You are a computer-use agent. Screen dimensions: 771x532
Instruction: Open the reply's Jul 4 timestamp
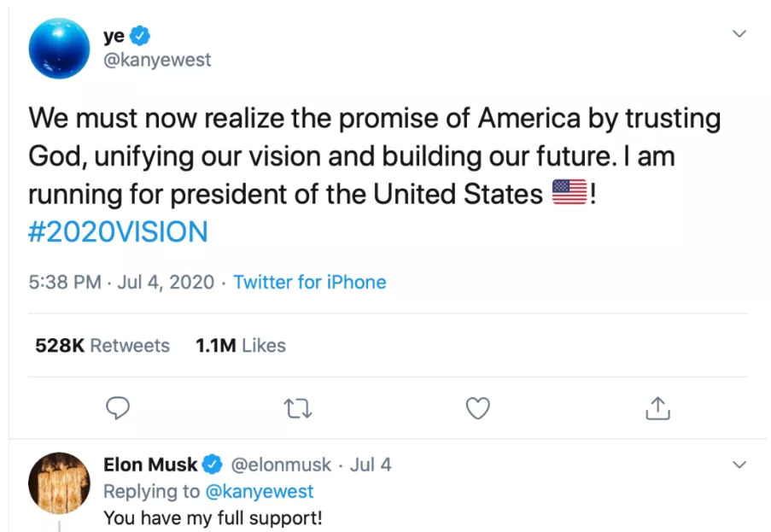(371, 465)
